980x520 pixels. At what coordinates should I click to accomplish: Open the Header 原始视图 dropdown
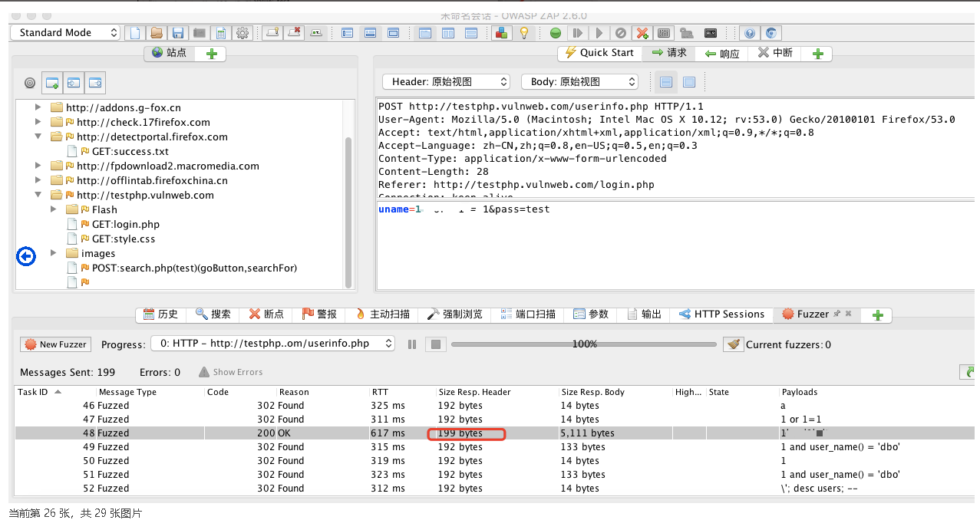pyautogui.click(x=446, y=82)
